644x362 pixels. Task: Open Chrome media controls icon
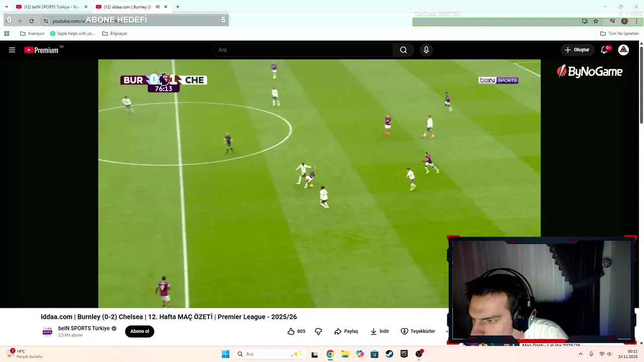(x=612, y=21)
